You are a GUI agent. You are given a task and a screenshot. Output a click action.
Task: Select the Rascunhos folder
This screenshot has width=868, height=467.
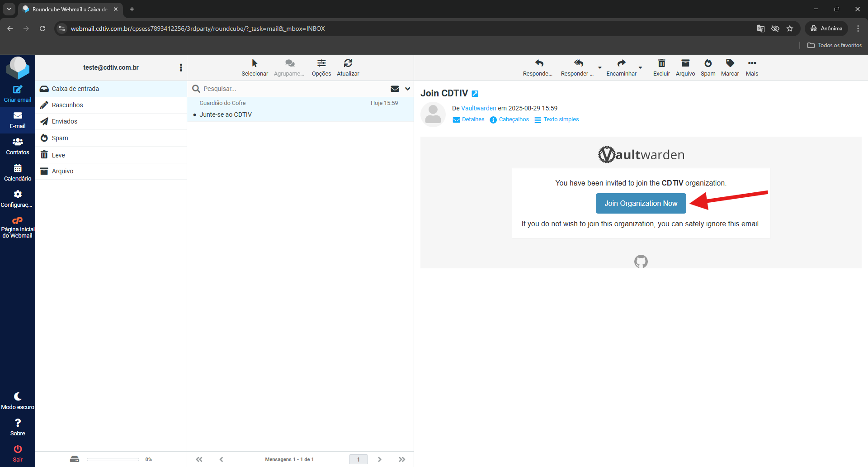67,105
